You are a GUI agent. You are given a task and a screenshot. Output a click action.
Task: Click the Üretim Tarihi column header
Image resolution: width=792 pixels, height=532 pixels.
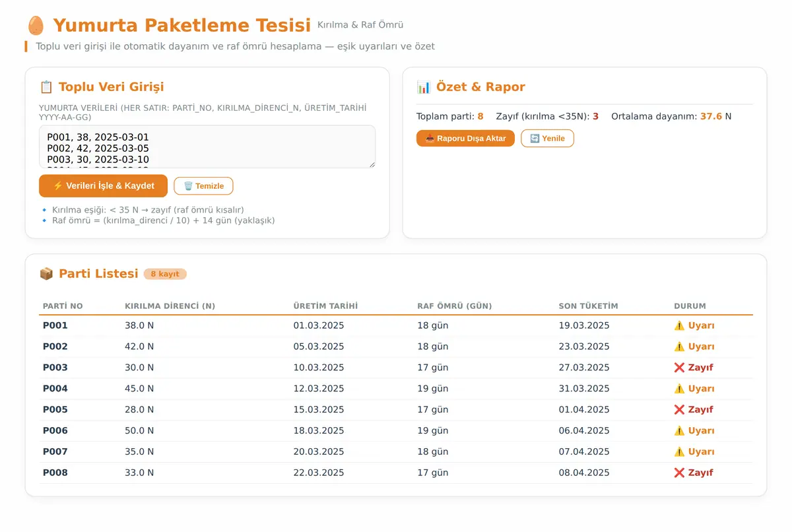(x=325, y=306)
